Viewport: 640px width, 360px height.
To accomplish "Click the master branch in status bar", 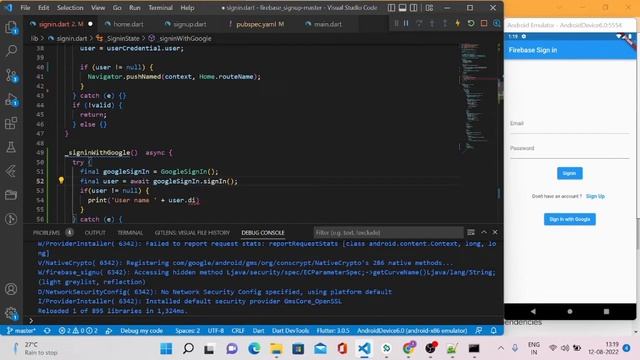I will point(21,331).
